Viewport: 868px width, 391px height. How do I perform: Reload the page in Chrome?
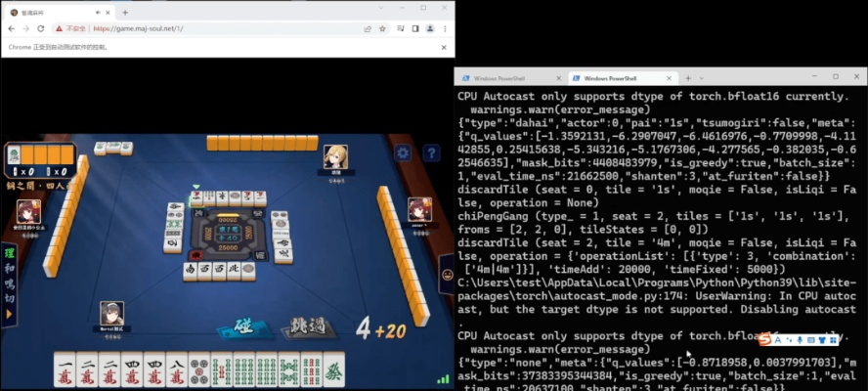pyautogui.click(x=42, y=29)
